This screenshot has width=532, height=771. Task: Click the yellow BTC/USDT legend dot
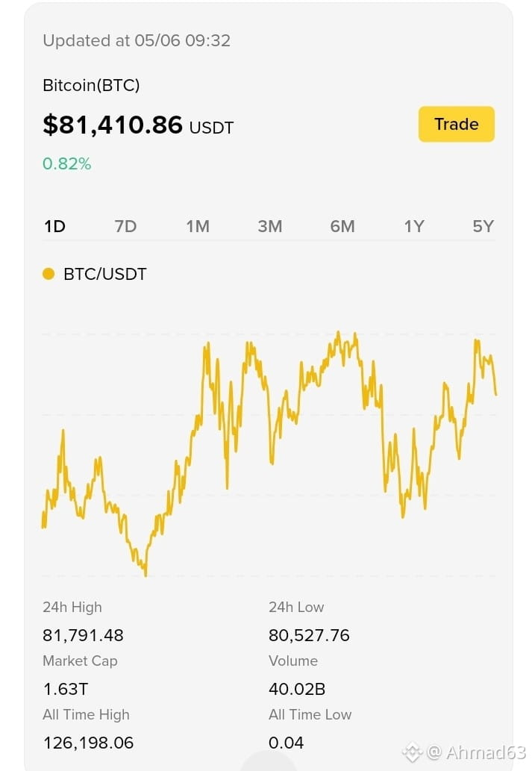pos(48,274)
